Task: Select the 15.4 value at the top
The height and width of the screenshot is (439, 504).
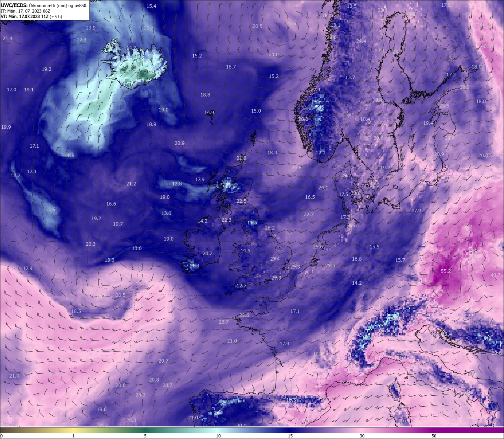Action: pyautogui.click(x=151, y=6)
